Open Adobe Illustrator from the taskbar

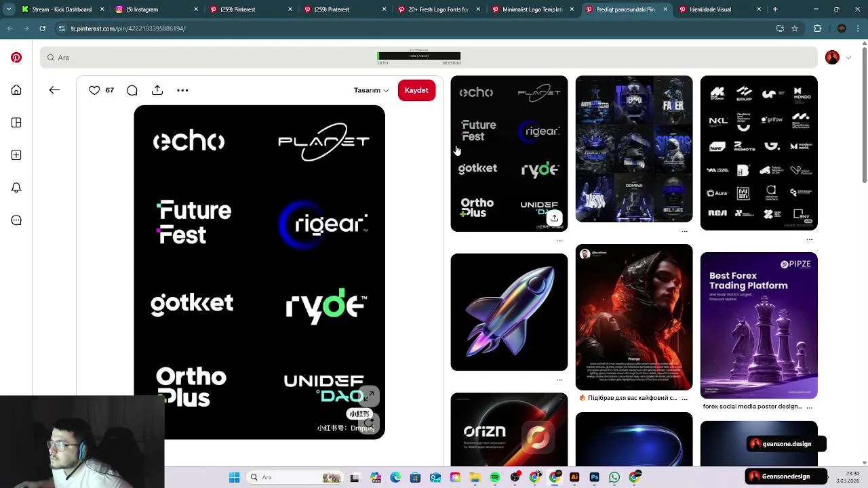[x=574, y=477]
